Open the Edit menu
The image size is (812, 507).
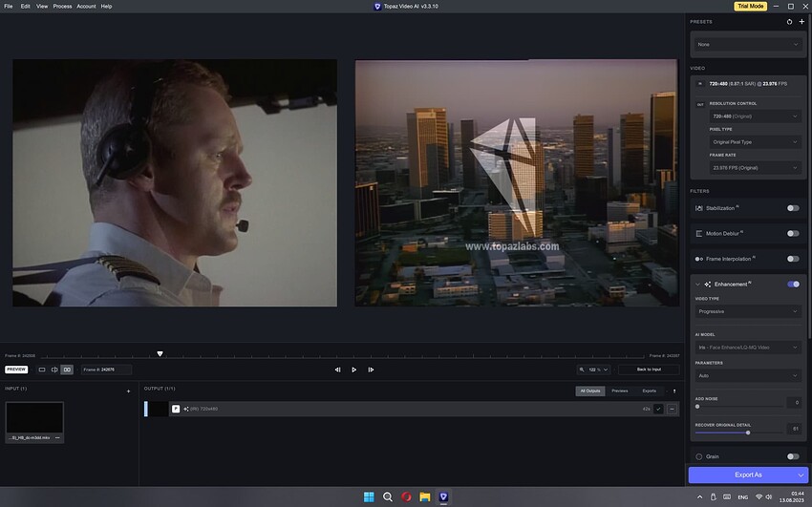click(x=26, y=7)
